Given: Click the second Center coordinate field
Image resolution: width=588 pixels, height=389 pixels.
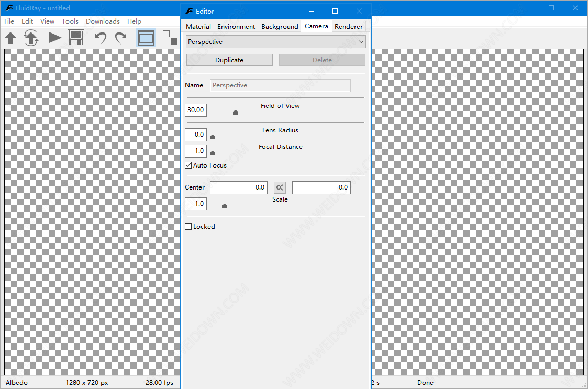Looking at the screenshot, I should click(x=321, y=187).
